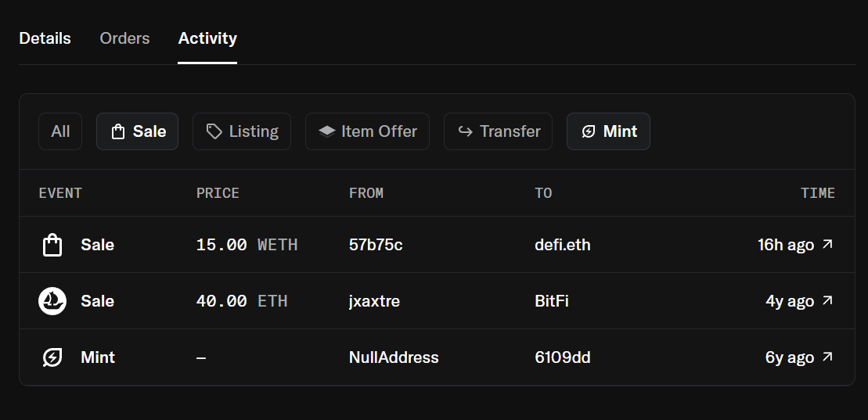The image size is (868, 420).
Task: Toggle the Mint filter chip
Action: coord(608,131)
